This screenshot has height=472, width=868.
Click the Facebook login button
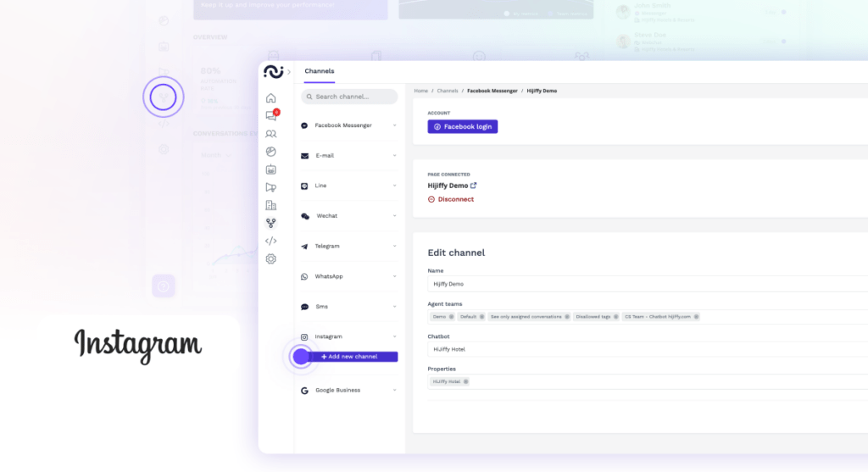pos(462,126)
